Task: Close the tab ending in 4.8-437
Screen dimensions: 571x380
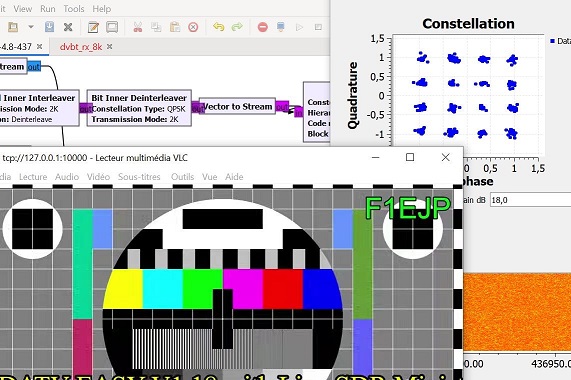Action: pos(39,46)
